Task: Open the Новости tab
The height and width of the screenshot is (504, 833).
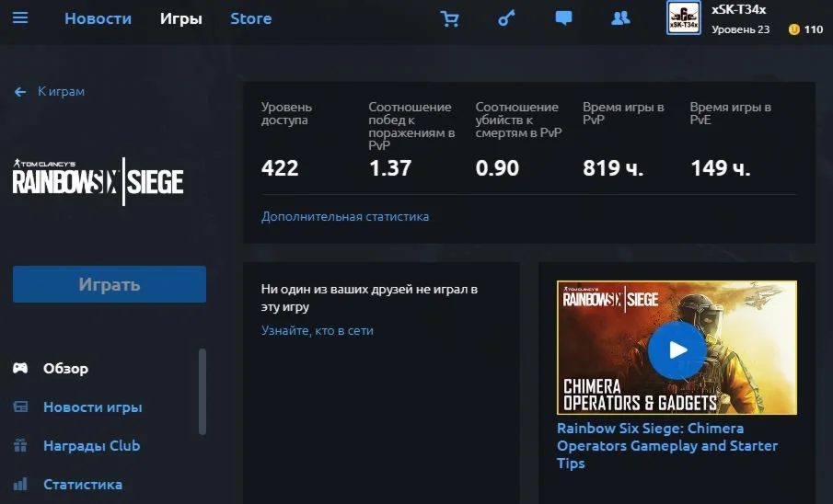Action: (x=98, y=18)
